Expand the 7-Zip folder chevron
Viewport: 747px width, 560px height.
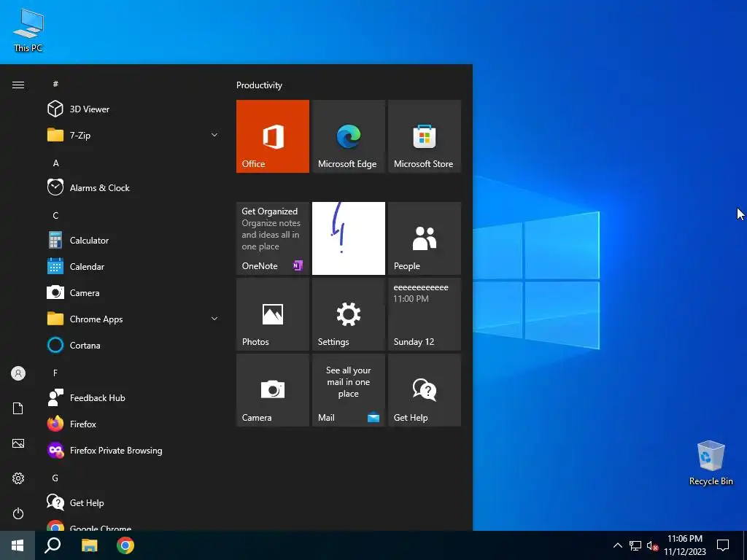tap(214, 135)
